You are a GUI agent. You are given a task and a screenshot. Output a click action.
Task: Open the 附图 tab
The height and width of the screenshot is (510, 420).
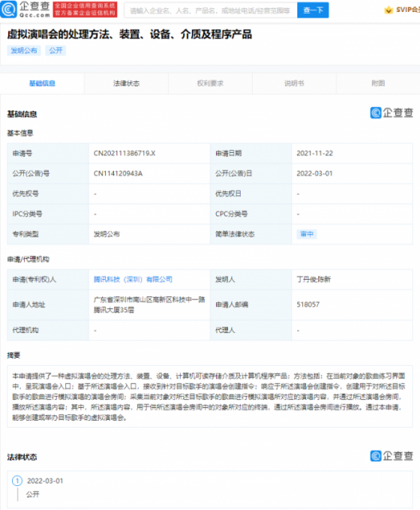coord(378,84)
